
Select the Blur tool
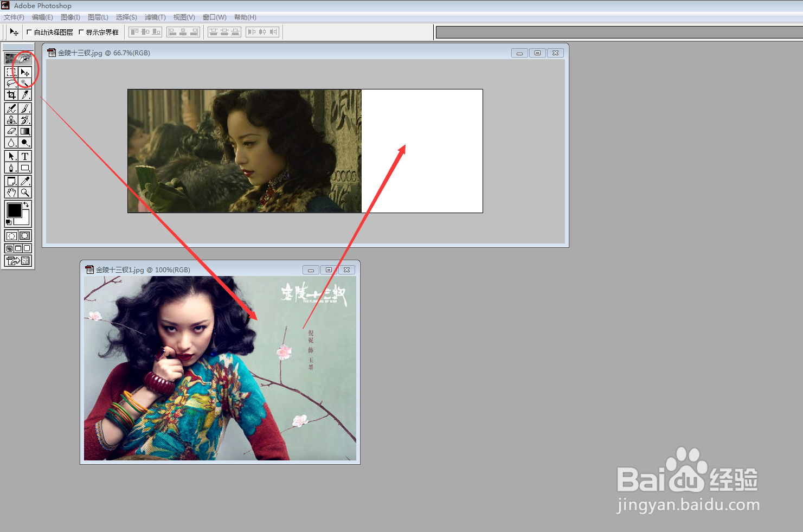click(x=11, y=143)
